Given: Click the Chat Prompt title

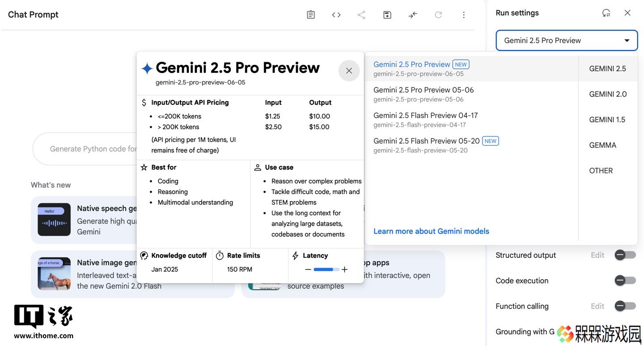Looking at the screenshot, I should [33, 14].
